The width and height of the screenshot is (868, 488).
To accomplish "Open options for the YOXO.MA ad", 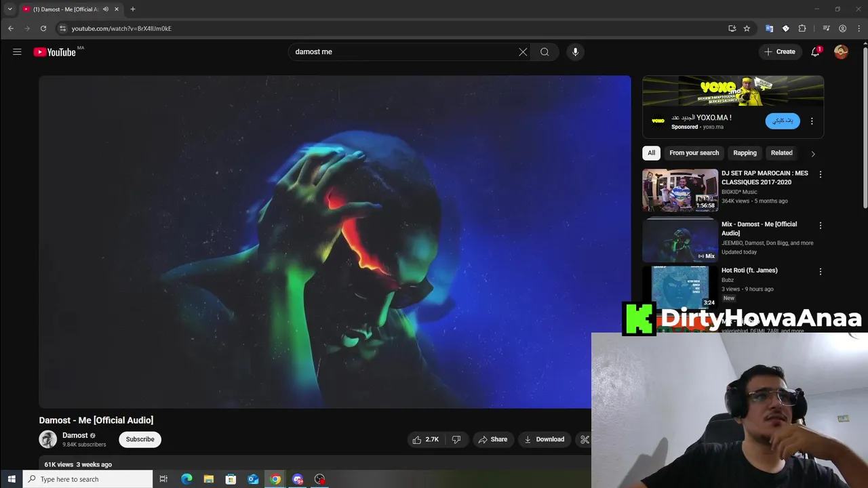I will [812, 121].
